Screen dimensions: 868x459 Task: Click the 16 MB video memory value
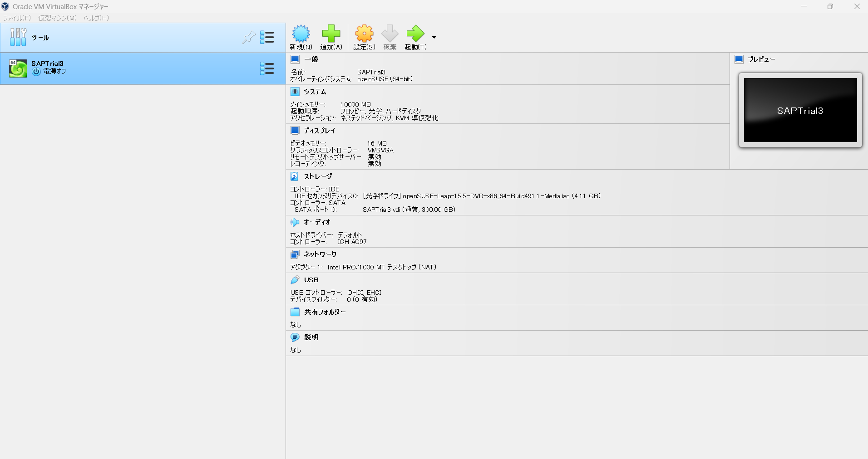point(377,143)
